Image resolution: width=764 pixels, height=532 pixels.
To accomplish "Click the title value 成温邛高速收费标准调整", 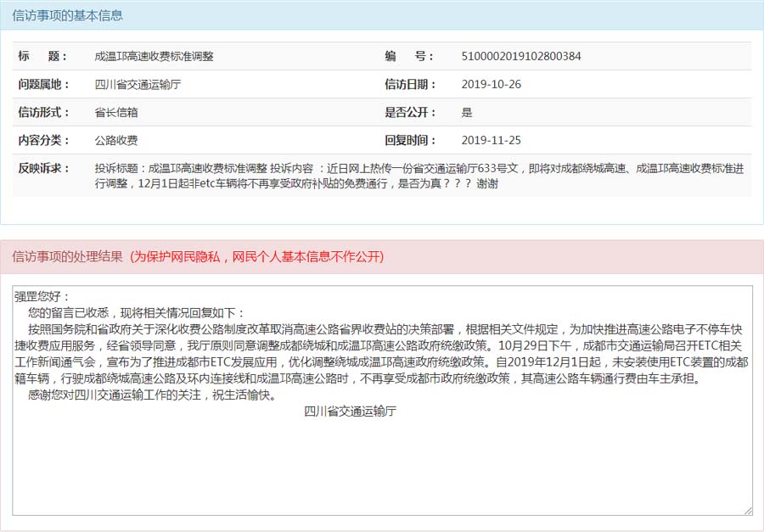I will click(x=154, y=57).
